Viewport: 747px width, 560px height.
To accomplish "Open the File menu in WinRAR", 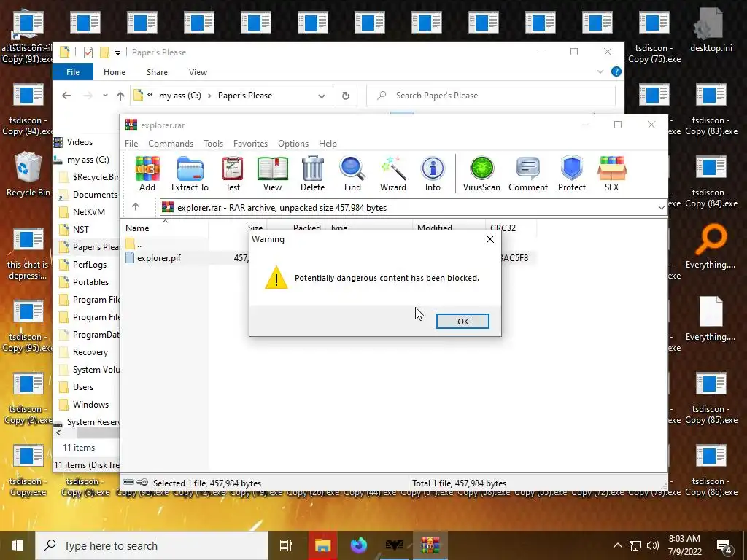I will [131, 144].
